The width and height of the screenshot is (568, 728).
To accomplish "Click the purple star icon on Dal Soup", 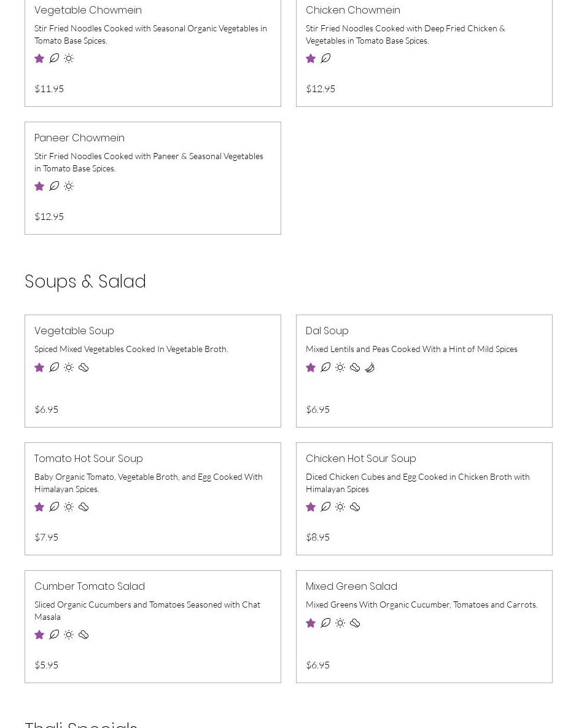I will (311, 367).
